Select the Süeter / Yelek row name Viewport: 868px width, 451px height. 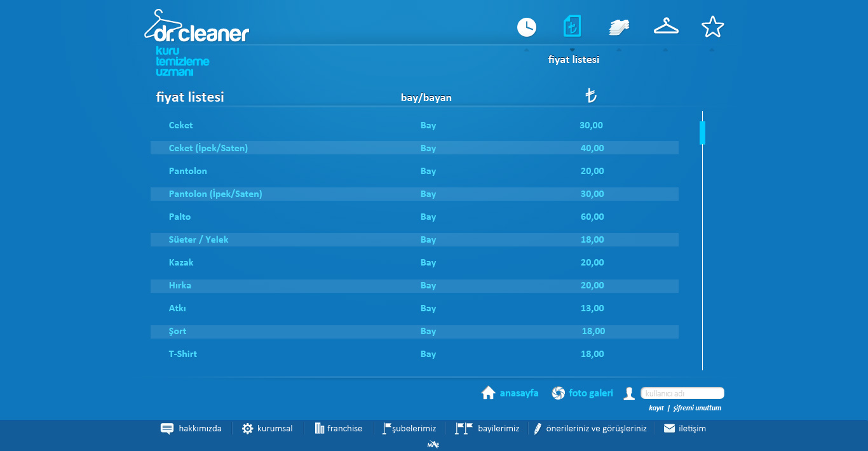[x=198, y=239]
